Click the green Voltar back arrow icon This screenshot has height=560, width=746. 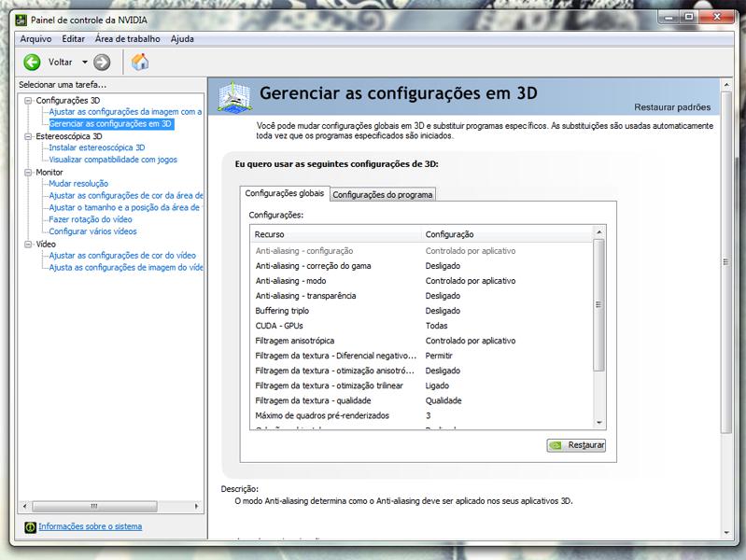click(33, 63)
